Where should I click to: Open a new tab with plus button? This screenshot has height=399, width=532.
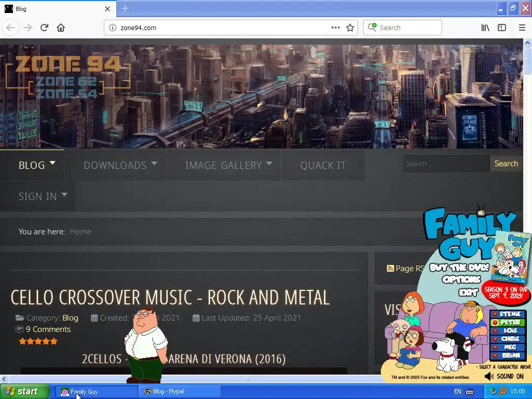point(125,8)
